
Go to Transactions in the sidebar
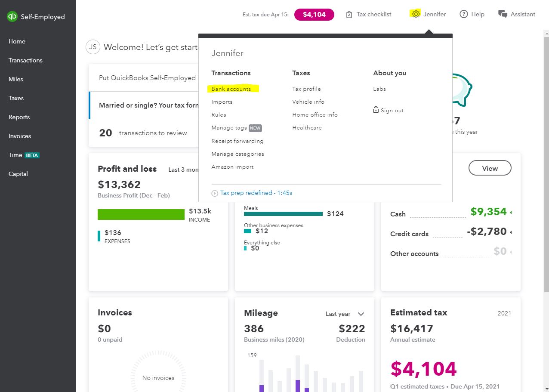click(x=25, y=60)
